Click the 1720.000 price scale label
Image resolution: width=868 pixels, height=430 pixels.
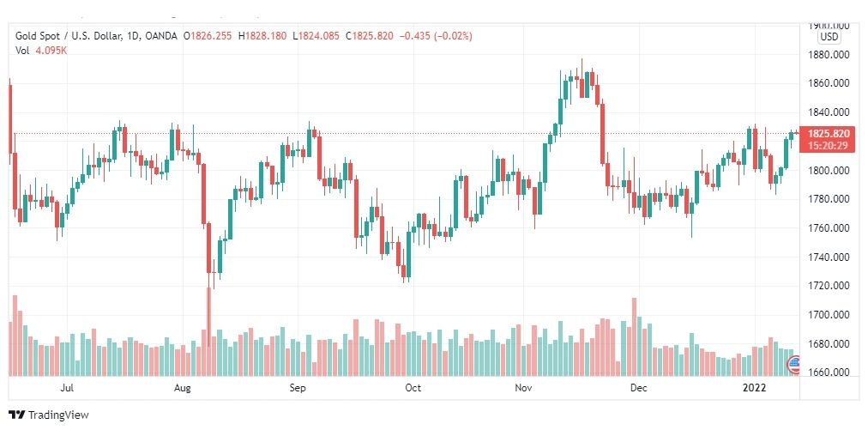point(829,285)
